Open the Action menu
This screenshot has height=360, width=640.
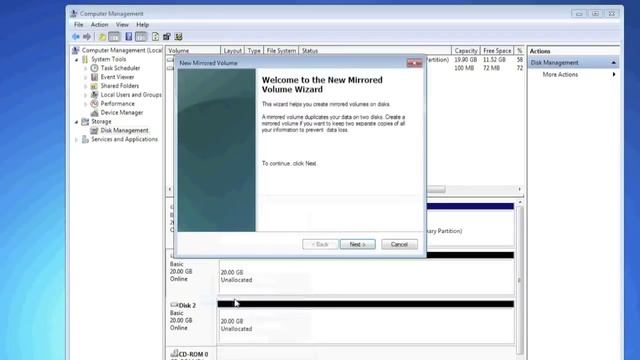[x=99, y=25]
